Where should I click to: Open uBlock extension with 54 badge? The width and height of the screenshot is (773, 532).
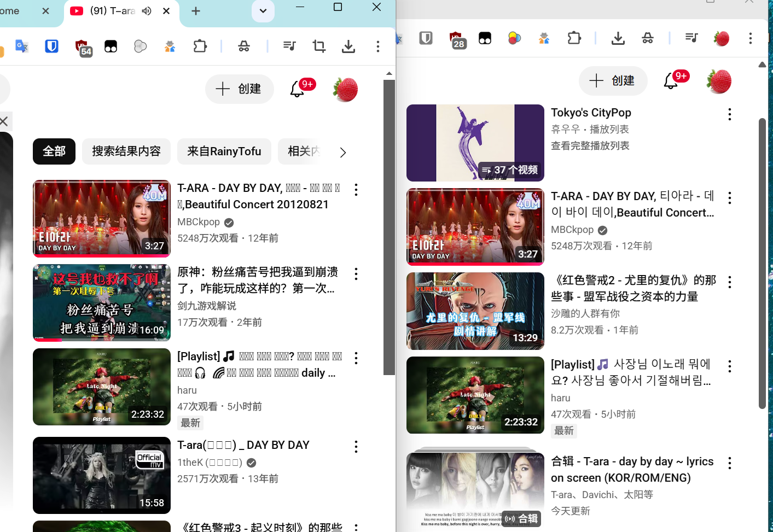point(83,48)
